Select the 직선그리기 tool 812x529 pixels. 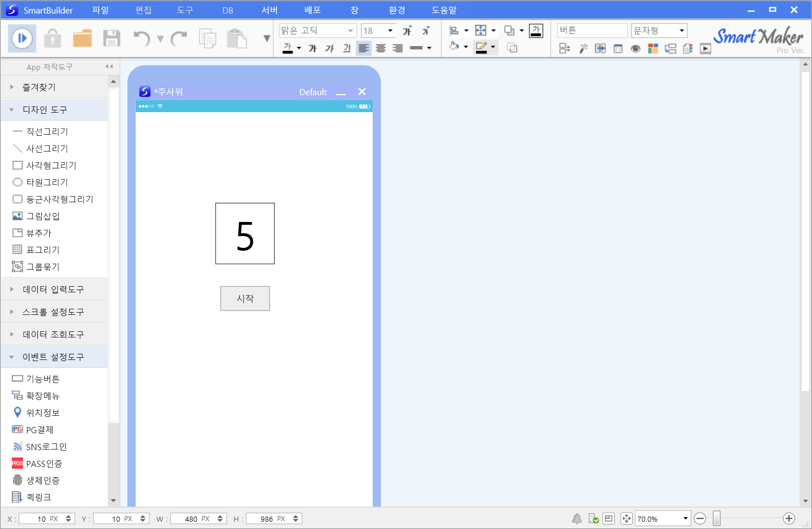pyautogui.click(x=40, y=131)
